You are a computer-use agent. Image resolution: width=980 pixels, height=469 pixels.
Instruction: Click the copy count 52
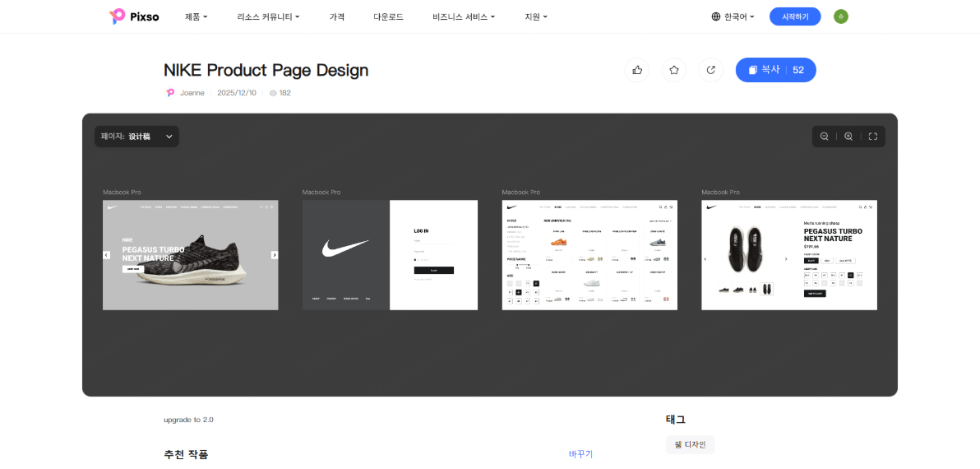[798, 70]
